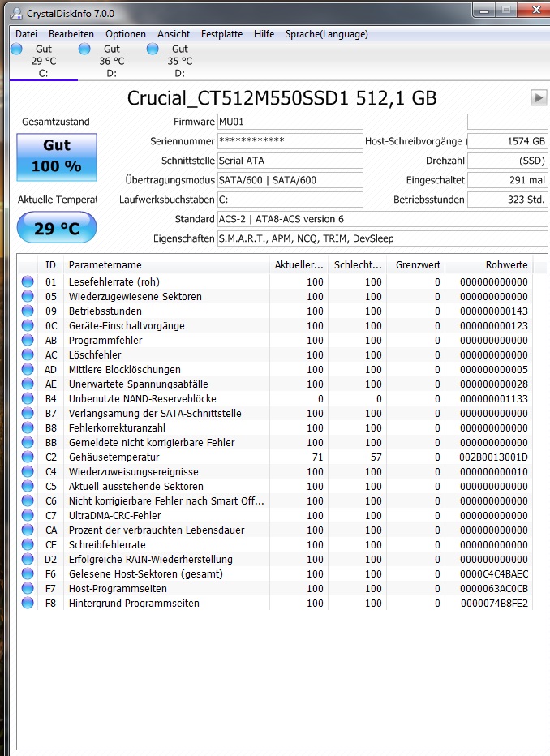Click status icon of Schreibfehlerrate row
The width and height of the screenshot is (550, 756).
[28, 544]
